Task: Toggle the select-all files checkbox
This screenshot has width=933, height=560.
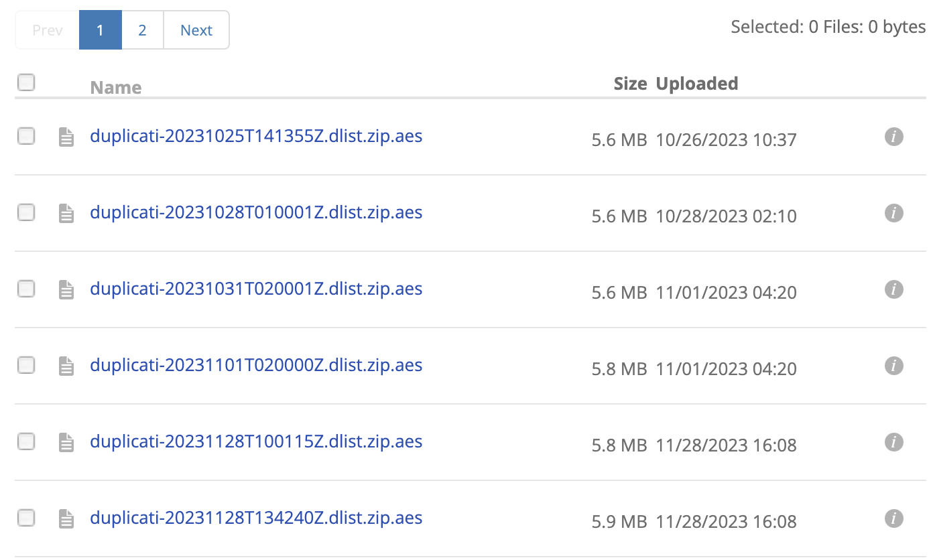Action: tap(26, 82)
